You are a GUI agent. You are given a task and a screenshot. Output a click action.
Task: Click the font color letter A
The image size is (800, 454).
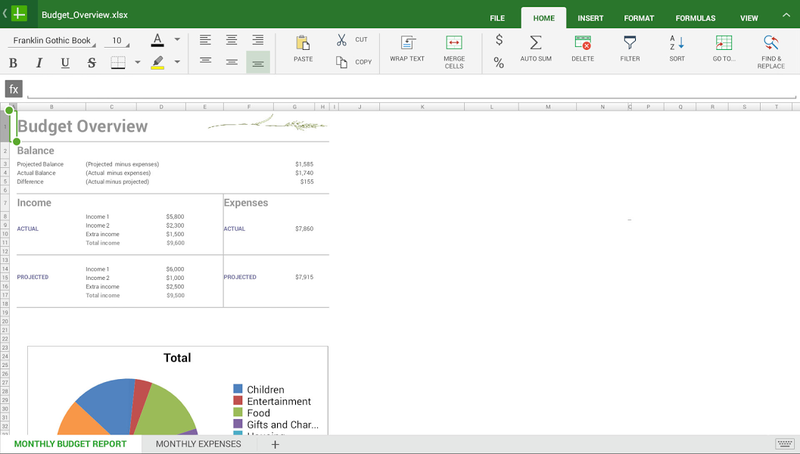pos(157,40)
